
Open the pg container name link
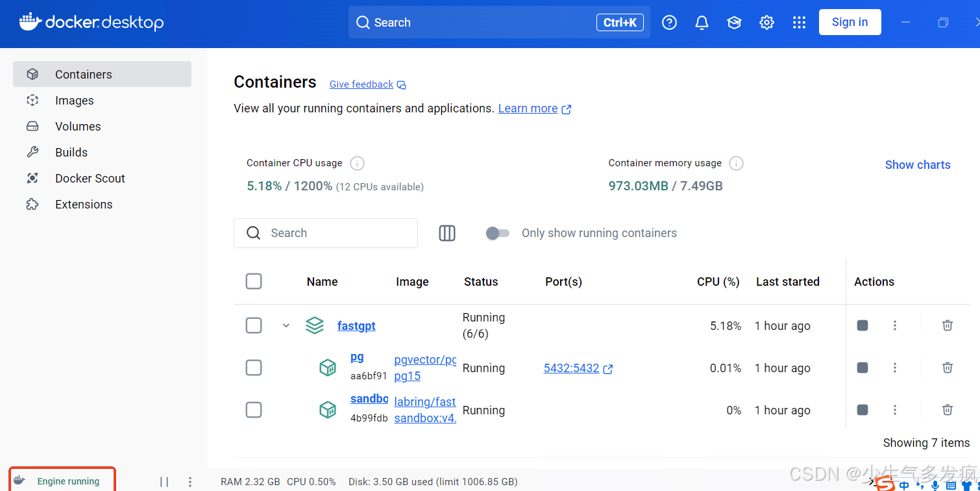357,357
